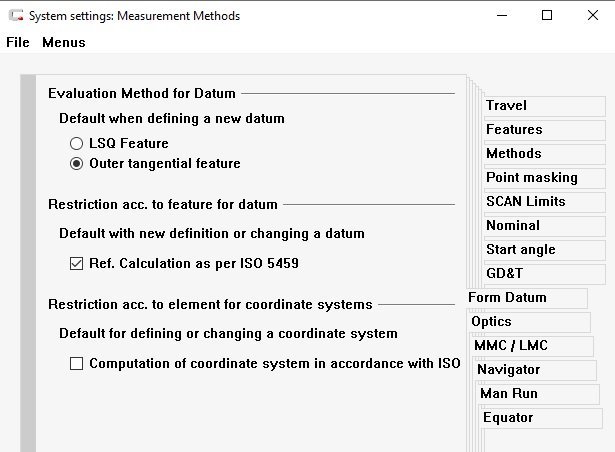Open the Optics tab
Image resolution: width=615 pixels, height=452 pixels.
click(491, 322)
